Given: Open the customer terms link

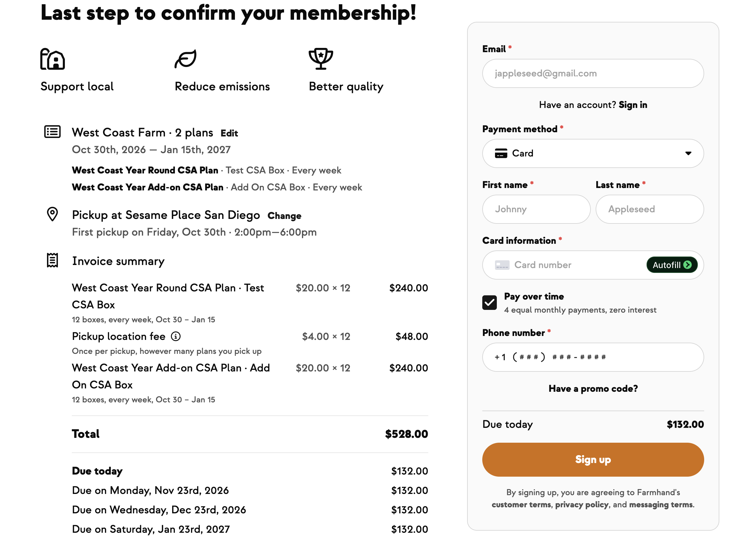Looking at the screenshot, I should point(521,505).
